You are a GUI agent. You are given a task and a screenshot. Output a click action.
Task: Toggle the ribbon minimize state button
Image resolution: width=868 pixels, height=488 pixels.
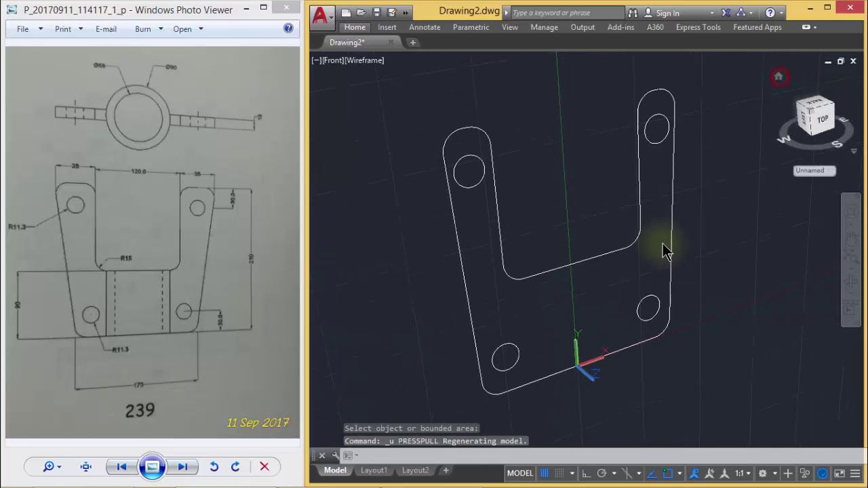pyautogui.click(x=806, y=27)
